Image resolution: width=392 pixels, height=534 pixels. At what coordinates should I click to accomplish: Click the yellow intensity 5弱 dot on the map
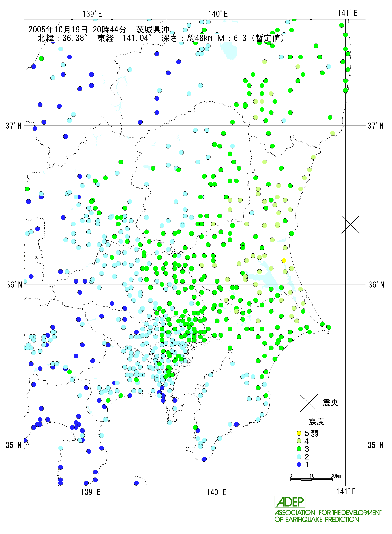click(x=284, y=261)
